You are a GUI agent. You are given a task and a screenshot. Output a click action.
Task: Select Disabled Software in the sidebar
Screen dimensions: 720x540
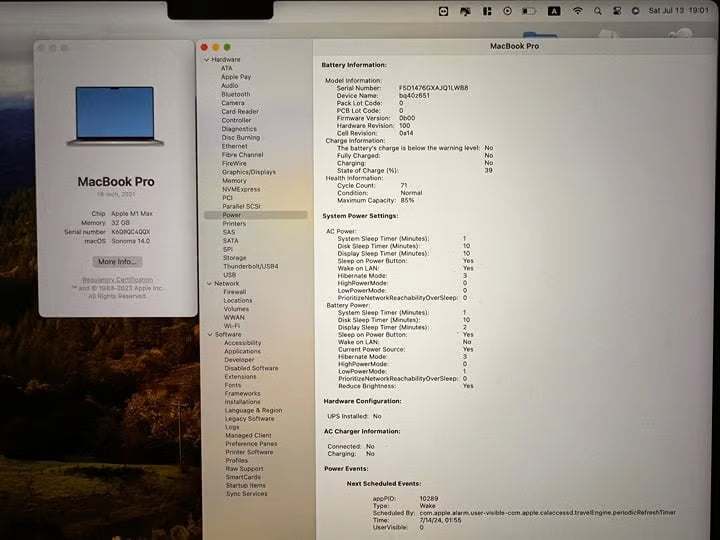tap(251, 368)
